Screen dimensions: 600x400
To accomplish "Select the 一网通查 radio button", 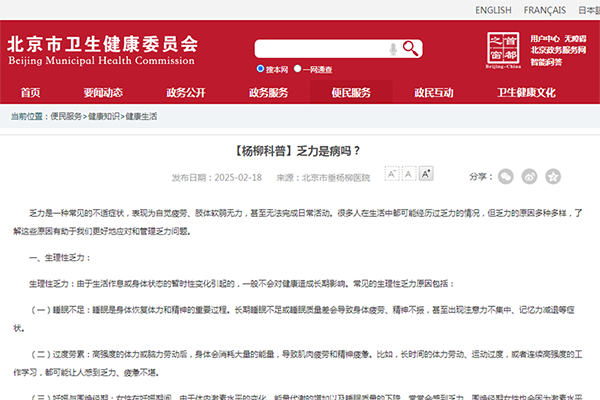I will pos(299,70).
